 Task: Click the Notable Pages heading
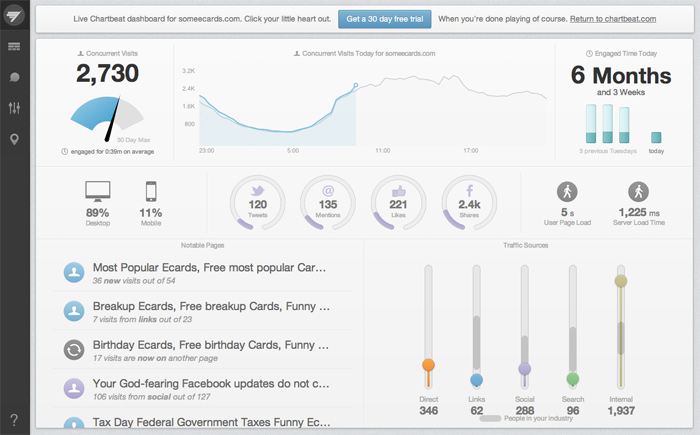pyautogui.click(x=203, y=245)
